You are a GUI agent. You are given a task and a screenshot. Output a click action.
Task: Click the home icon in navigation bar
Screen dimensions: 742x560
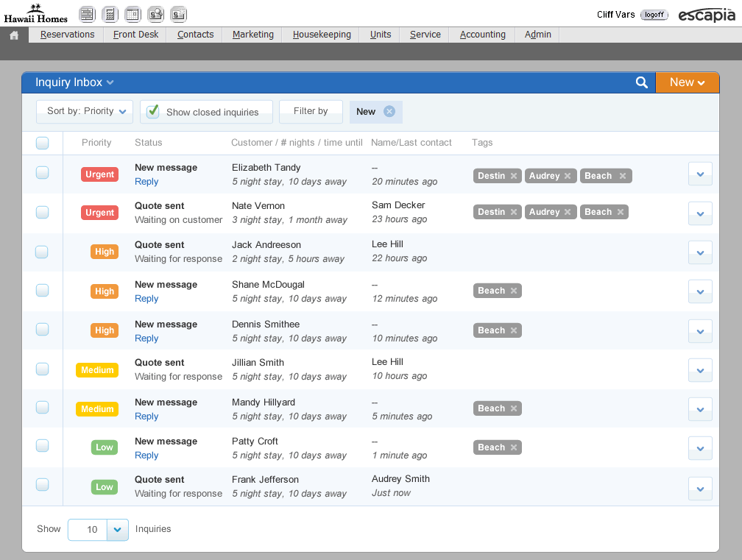coord(14,35)
